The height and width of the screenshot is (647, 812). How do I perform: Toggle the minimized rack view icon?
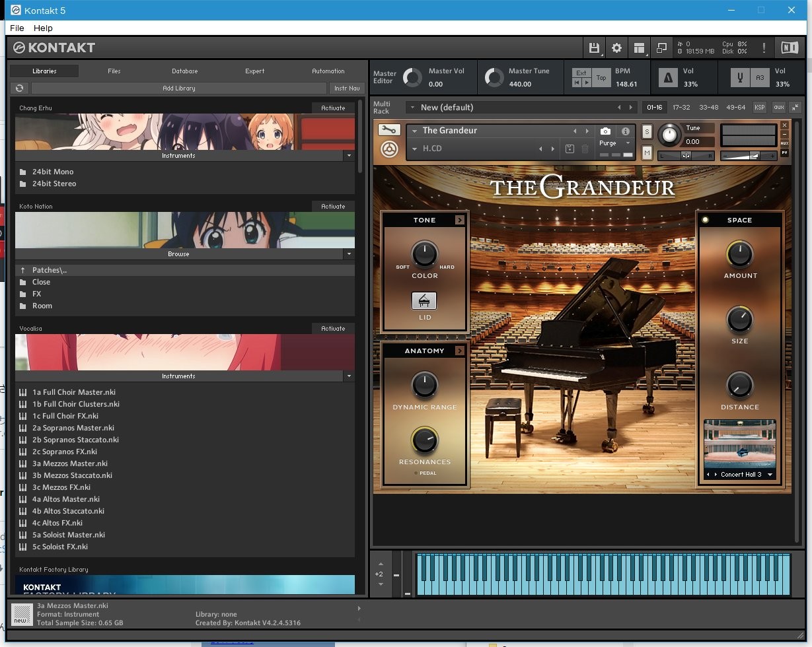(661, 48)
